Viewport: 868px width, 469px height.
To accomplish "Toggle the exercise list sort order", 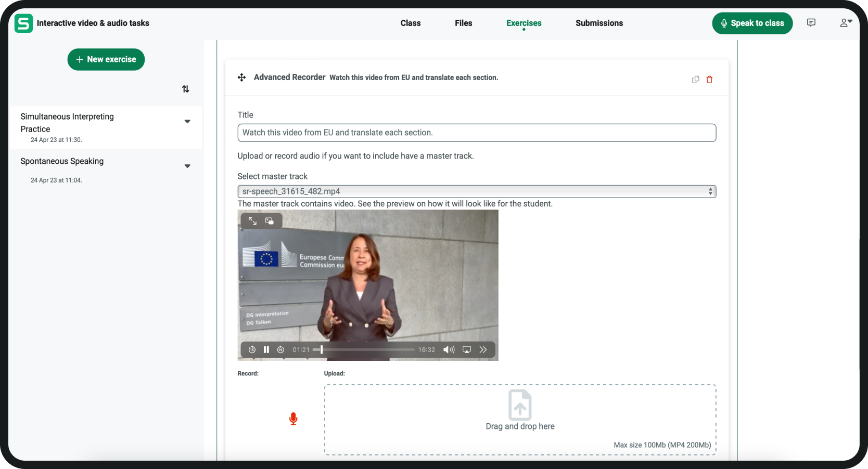I will [186, 89].
